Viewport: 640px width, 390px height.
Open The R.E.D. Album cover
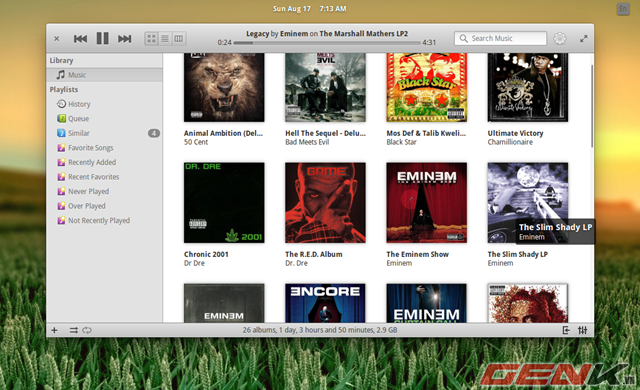(325, 203)
